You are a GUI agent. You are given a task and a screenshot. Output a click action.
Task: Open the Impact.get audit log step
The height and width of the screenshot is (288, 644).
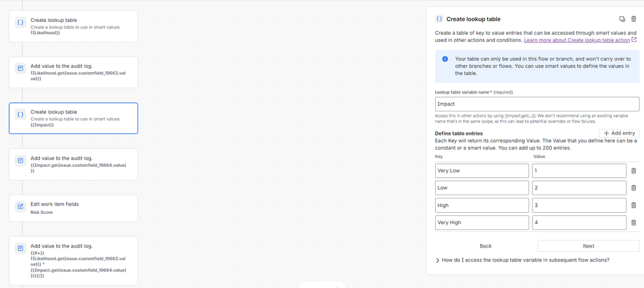pyautogui.click(x=73, y=164)
